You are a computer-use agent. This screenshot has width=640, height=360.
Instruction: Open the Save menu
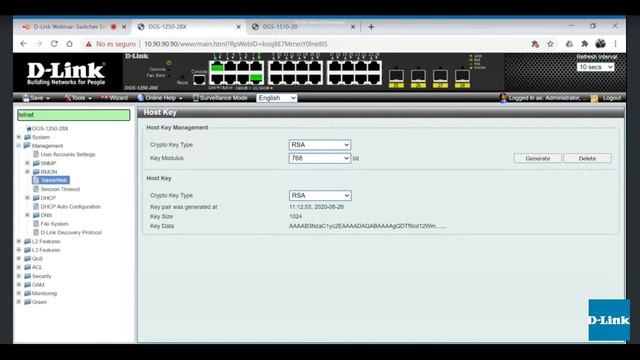pyautogui.click(x=36, y=98)
